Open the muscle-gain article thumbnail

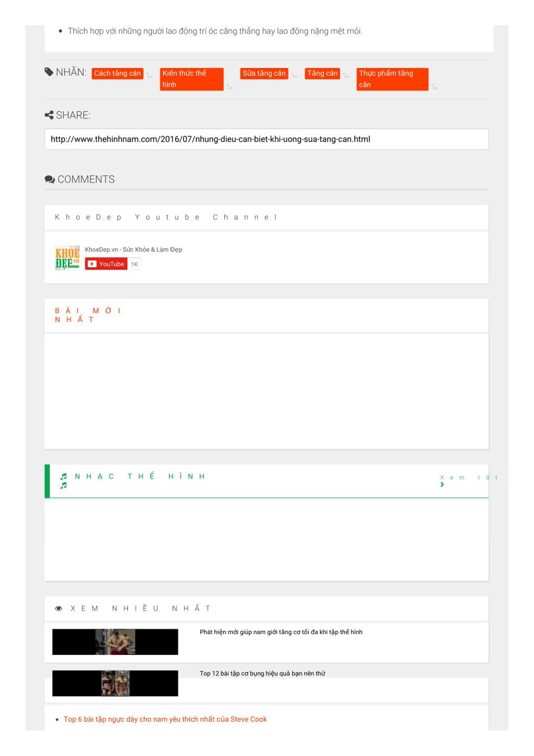point(115,641)
